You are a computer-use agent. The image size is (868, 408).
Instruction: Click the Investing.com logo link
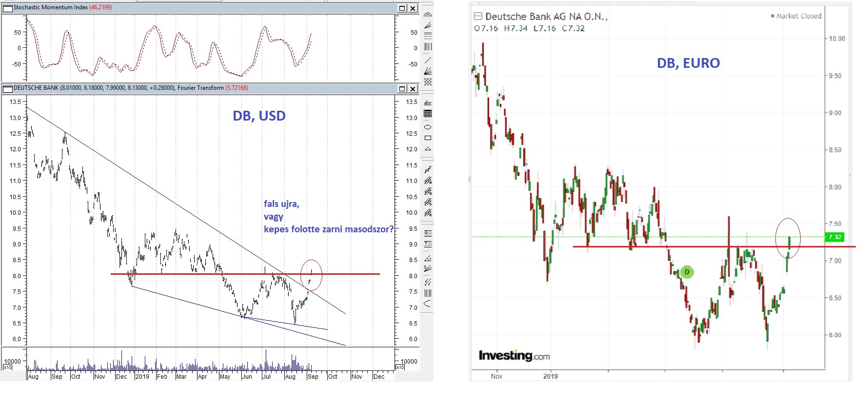pyautogui.click(x=514, y=356)
